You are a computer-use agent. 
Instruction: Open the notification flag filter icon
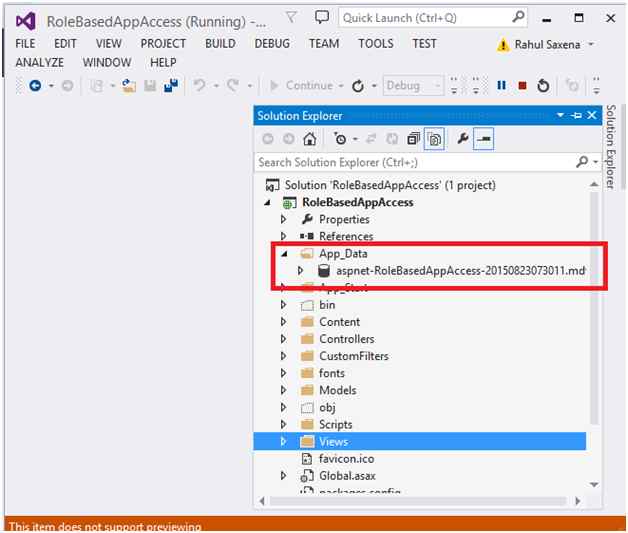pyautogui.click(x=291, y=17)
